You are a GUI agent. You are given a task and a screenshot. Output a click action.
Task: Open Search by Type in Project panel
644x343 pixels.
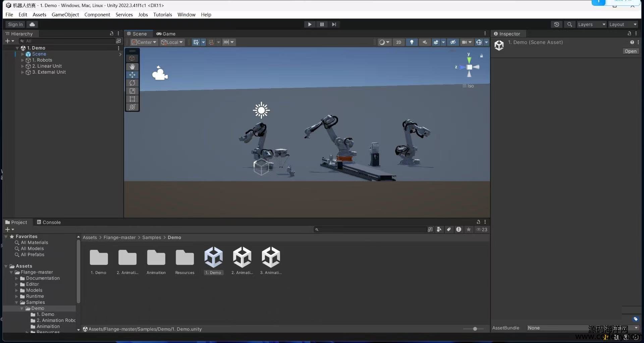point(439,229)
